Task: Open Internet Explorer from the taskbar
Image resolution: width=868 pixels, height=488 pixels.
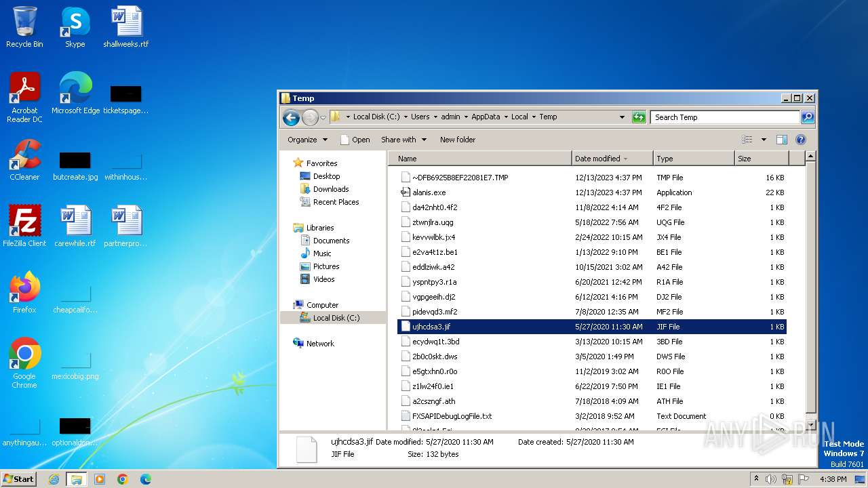Action: pyautogui.click(x=54, y=479)
